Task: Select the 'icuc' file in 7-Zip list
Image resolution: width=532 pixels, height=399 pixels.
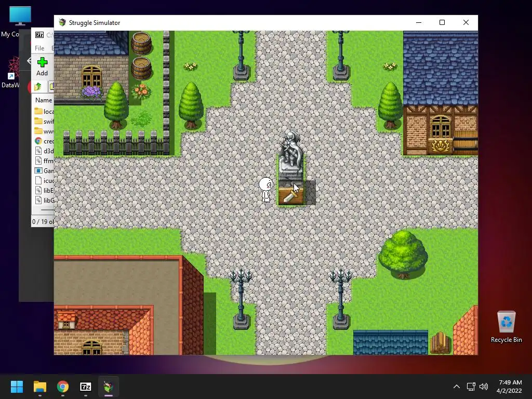Action: pyautogui.click(x=45, y=180)
